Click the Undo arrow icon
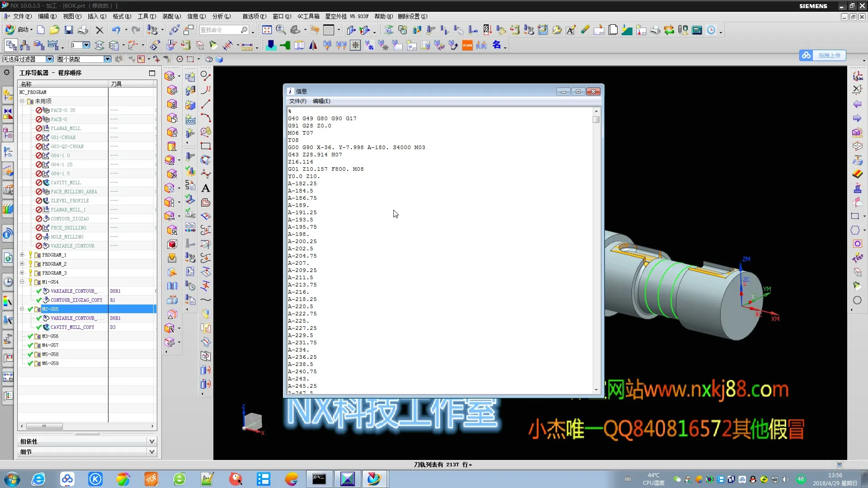The width and height of the screenshot is (868, 488). coord(116,30)
